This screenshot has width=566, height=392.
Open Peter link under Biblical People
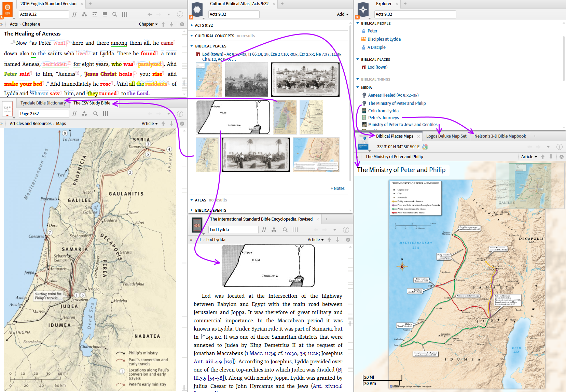372,31
